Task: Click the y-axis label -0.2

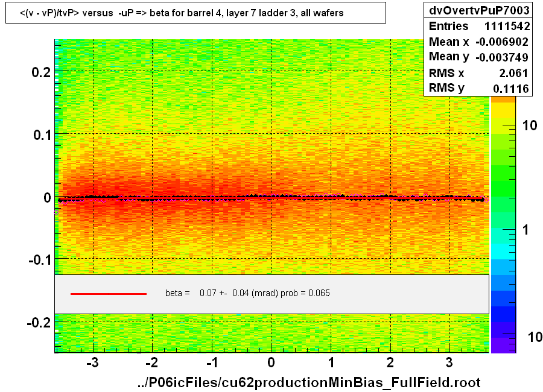Action: [x=39, y=323]
